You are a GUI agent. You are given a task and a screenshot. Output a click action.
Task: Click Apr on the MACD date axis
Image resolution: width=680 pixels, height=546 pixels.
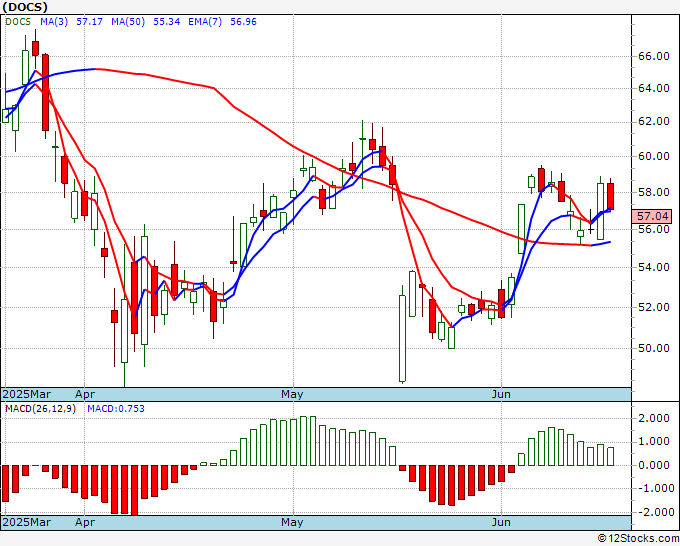(x=85, y=522)
